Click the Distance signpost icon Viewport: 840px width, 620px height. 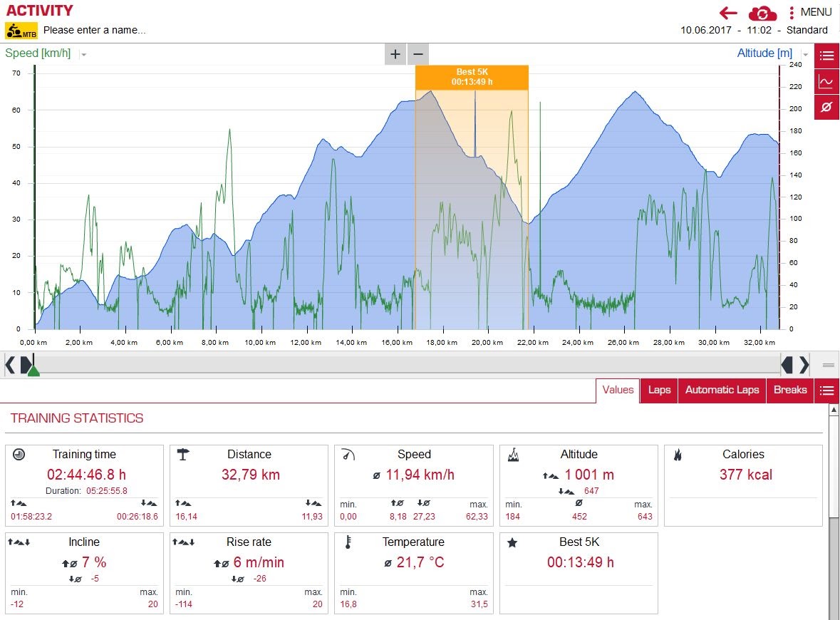point(183,455)
